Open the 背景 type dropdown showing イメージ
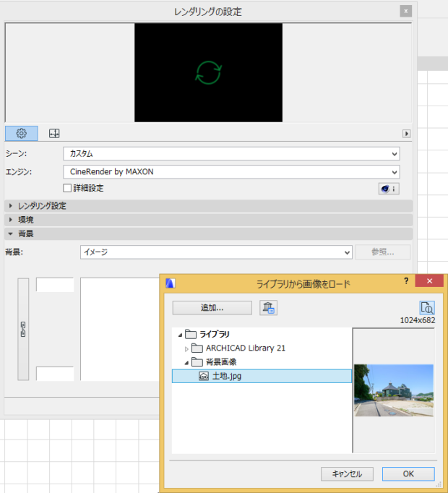 click(216, 252)
